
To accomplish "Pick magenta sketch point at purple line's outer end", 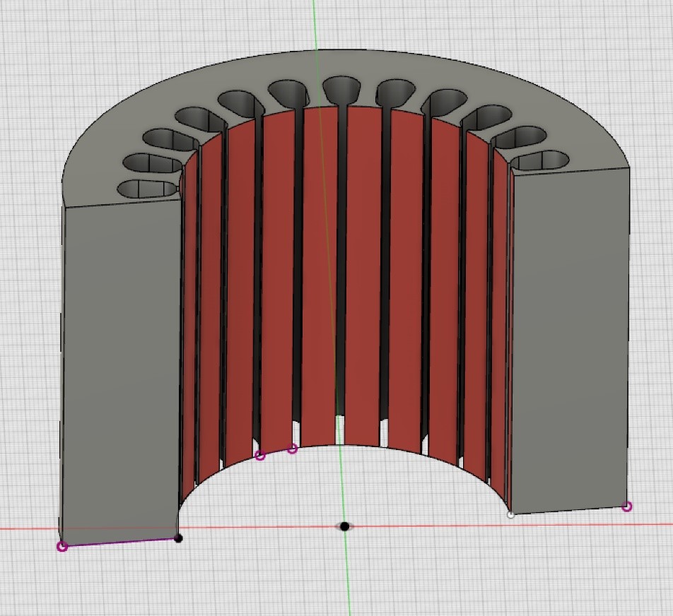I will [62, 547].
